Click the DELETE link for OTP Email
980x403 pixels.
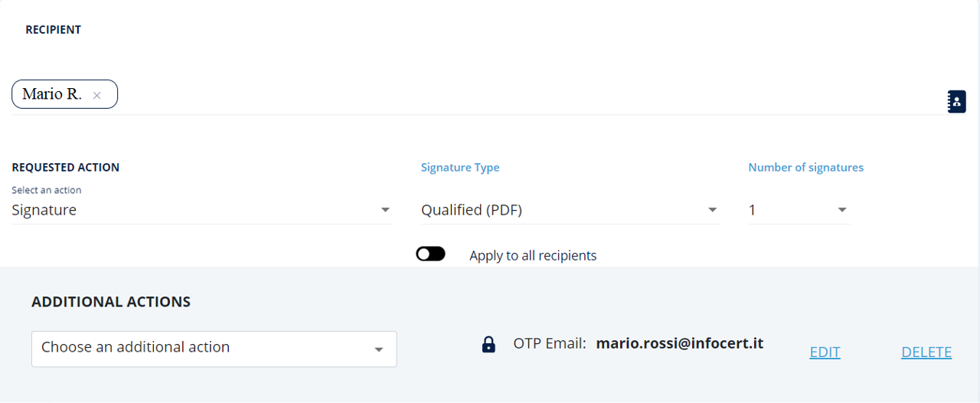[926, 352]
